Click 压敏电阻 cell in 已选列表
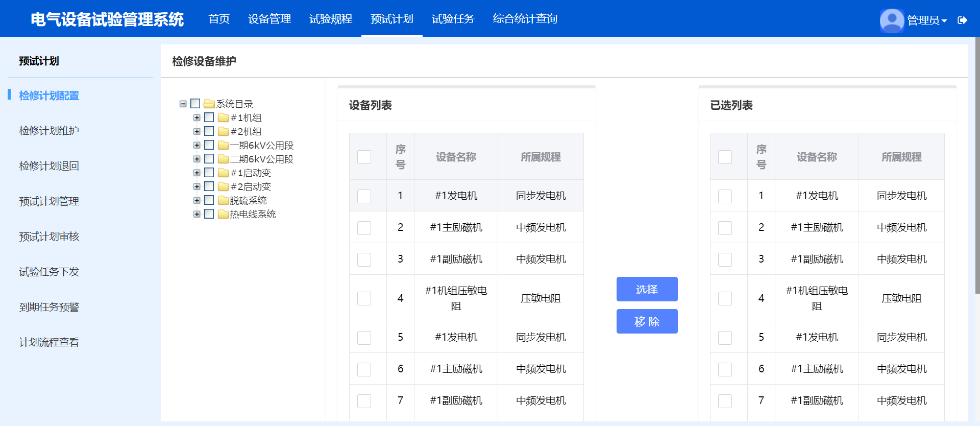980x426 pixels. (x=901, y=298)
